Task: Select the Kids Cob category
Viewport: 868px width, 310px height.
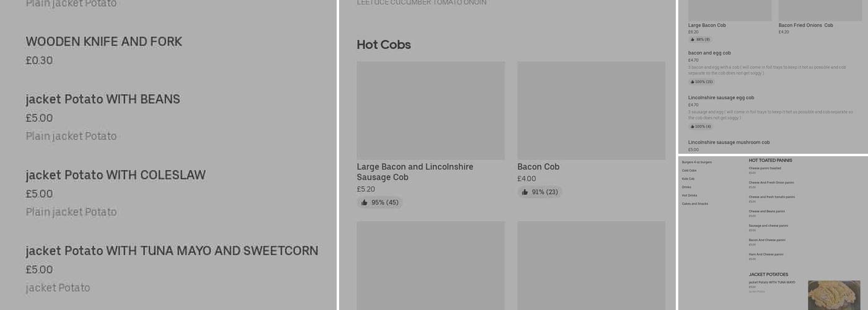Action: tap(688, 179)
